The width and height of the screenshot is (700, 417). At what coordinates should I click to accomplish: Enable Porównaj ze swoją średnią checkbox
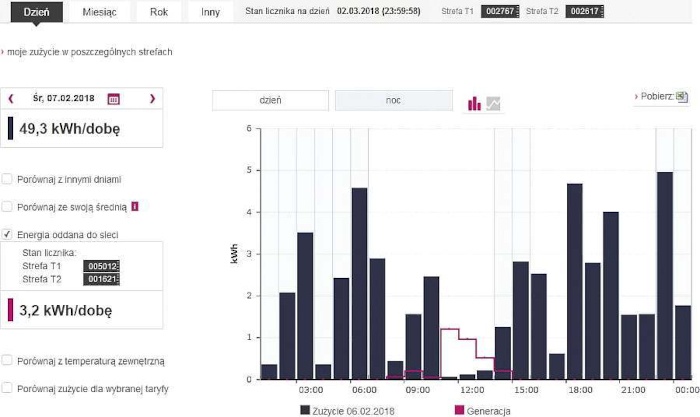[x=7, y=206]
